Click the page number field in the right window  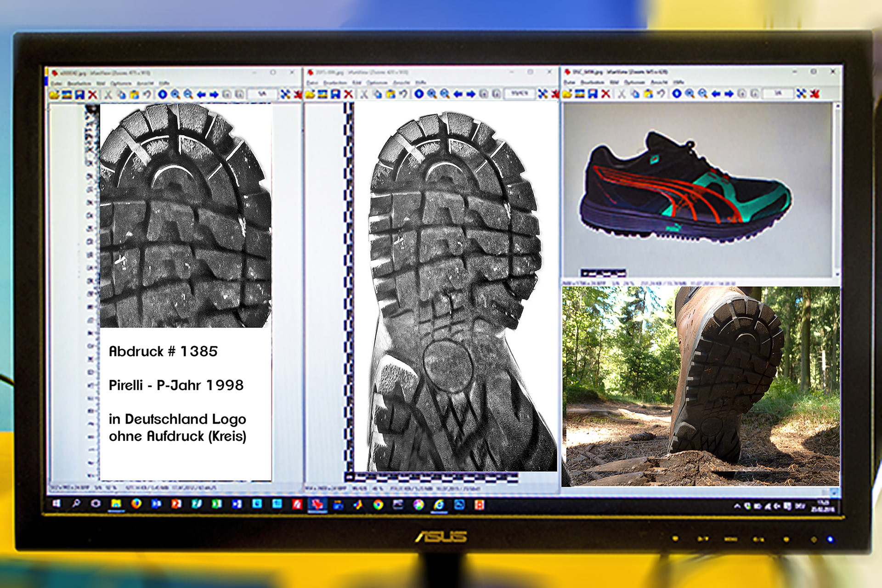point(778,93)
